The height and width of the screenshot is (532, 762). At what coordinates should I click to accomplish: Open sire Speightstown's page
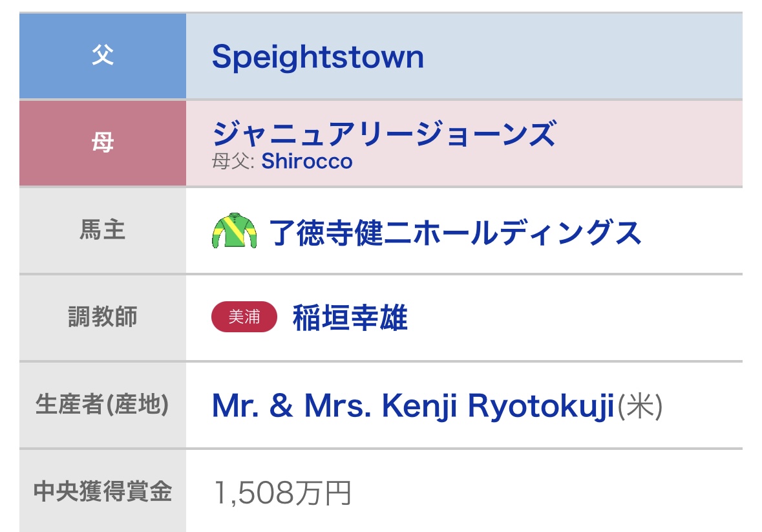click(317, 57)
